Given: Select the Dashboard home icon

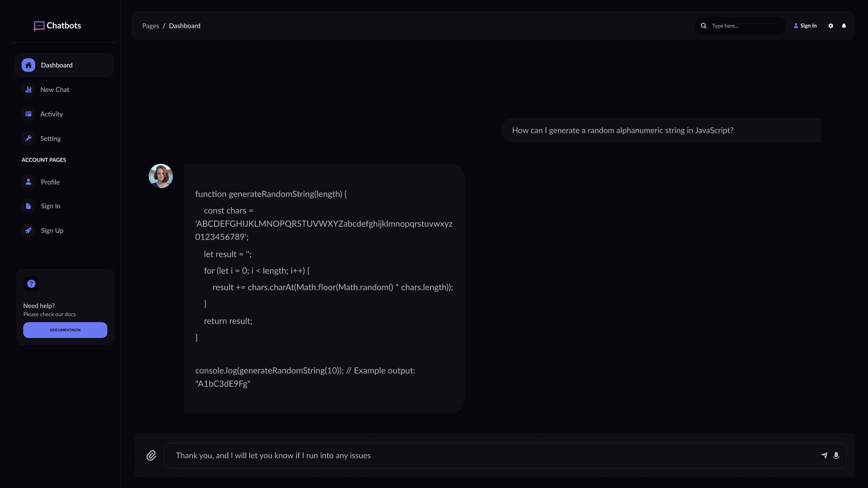Looking at the screenshot, I should point(28,65).
